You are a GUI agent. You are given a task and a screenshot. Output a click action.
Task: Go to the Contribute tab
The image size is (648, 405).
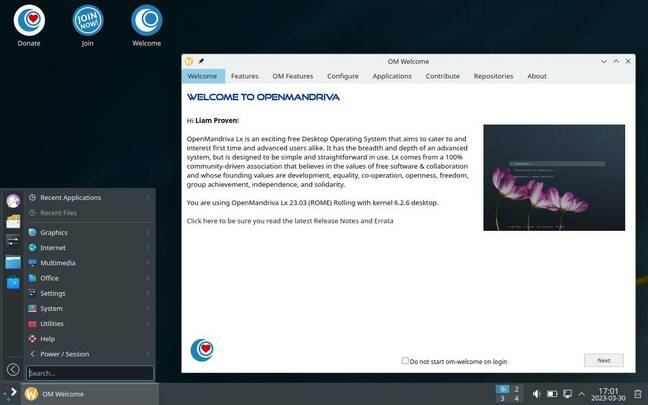tap(443, 76)
